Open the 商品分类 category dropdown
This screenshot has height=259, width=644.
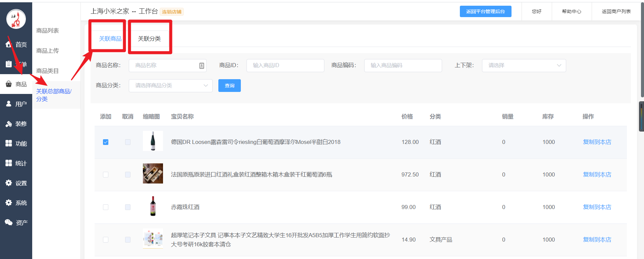pyautogui.click(x=170, y=86)
